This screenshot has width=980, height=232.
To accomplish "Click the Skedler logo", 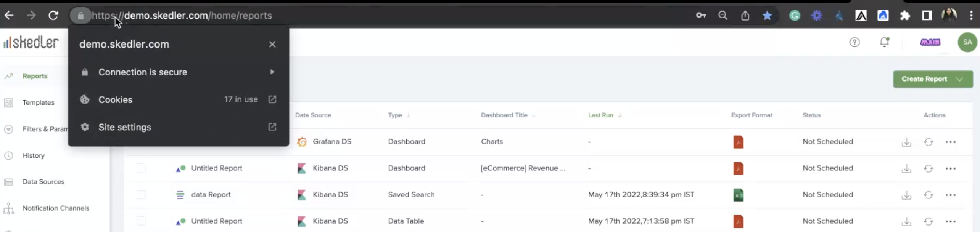I will [x=31, y=42].
